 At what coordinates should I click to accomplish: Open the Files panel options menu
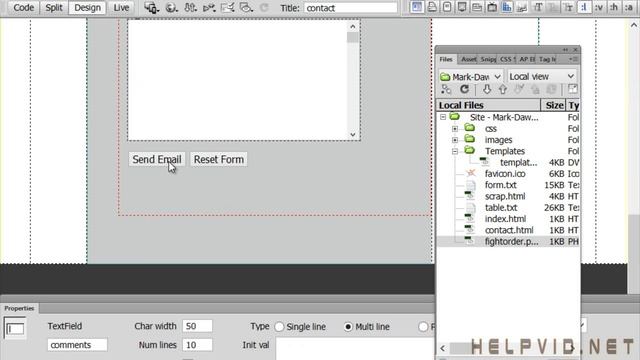pyautogui.click(x=573, y=59)
